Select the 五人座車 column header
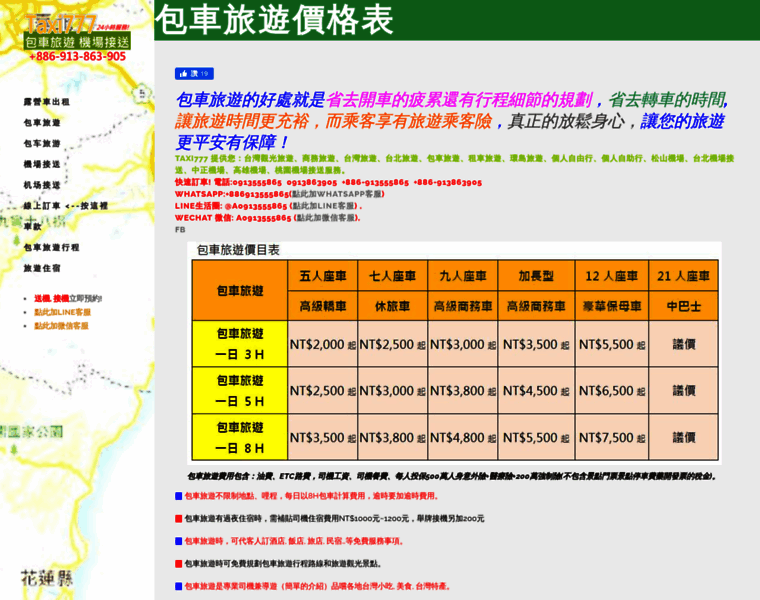Screen dimensions: 760x600 [x=323, y=276]
